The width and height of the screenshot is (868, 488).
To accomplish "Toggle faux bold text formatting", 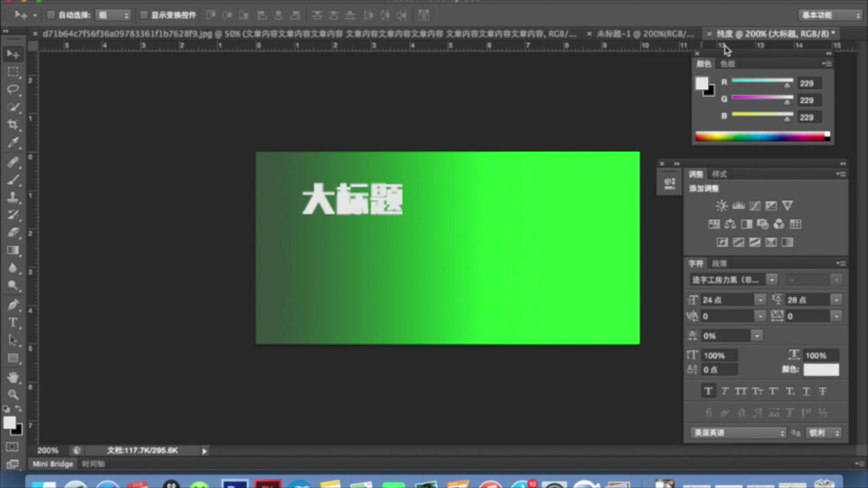I will [x=708, y=391].
